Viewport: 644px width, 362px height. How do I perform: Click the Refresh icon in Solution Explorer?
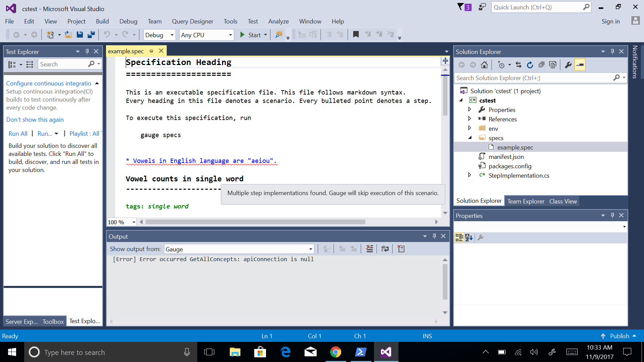[530, 65]
